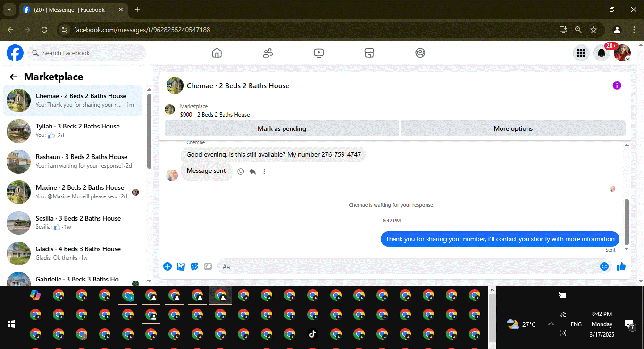Click the "Good evening, is this still available?" message
644x349 pixels.
274,154
